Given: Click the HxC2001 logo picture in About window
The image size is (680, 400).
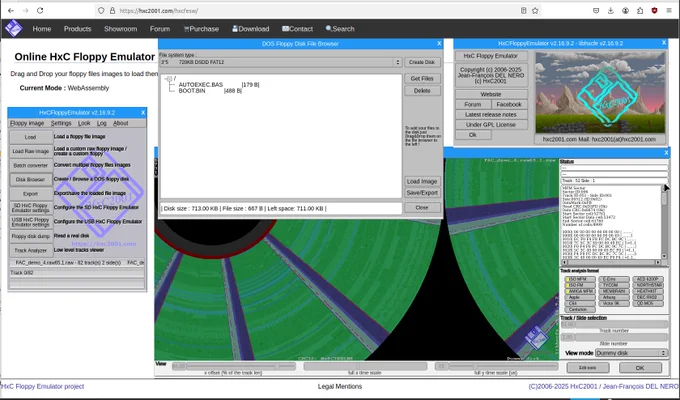Looking at the screenshot, I should point(600,92).
